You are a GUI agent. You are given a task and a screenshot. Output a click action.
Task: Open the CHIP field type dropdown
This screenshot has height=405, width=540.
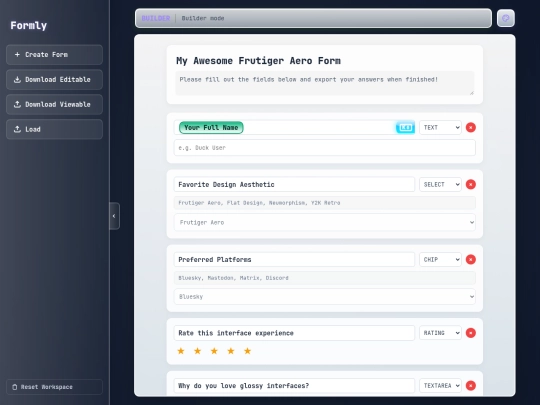440,259
